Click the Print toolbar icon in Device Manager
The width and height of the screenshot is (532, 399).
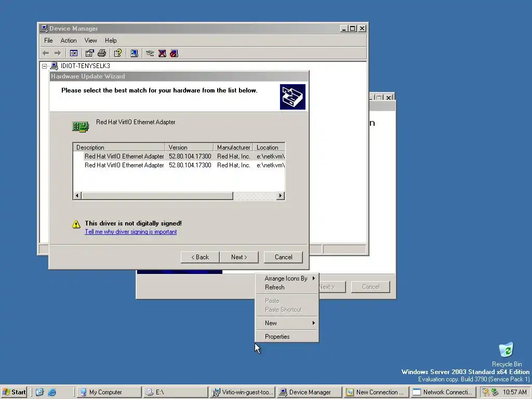point(102,54)
